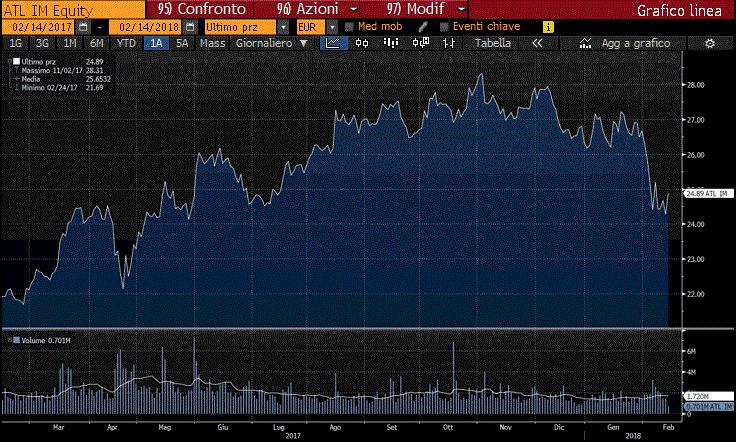Toggle the Ultimo prz legend series box
The image size is (736, 442).
tap(16, 61)
